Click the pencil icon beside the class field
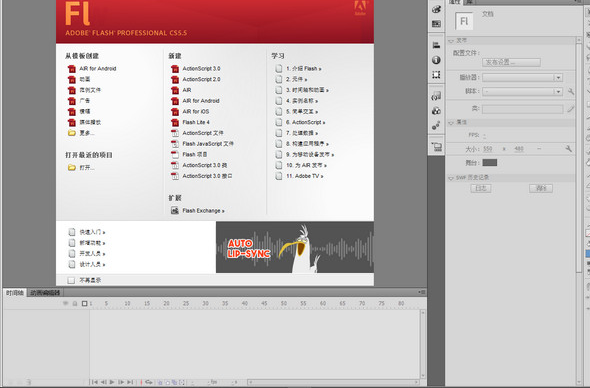Image resolution: width=590 pixels, height=388 pixels. [571, 109]
